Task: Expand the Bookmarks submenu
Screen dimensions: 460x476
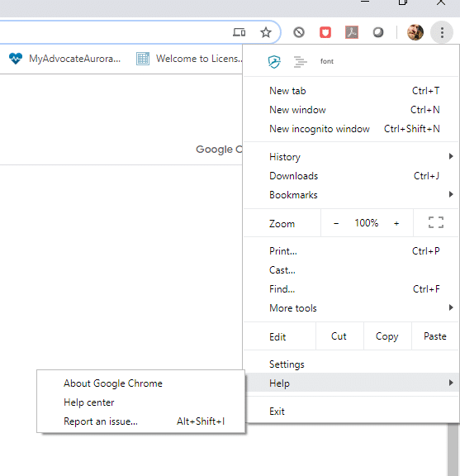Action: (x=351, y=194)
